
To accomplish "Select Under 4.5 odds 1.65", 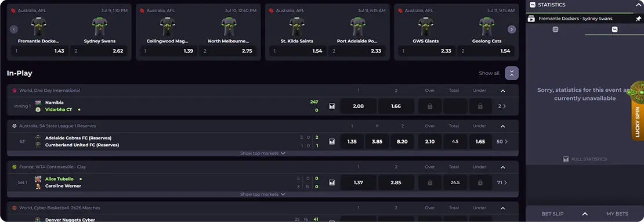I will (480, 141).
